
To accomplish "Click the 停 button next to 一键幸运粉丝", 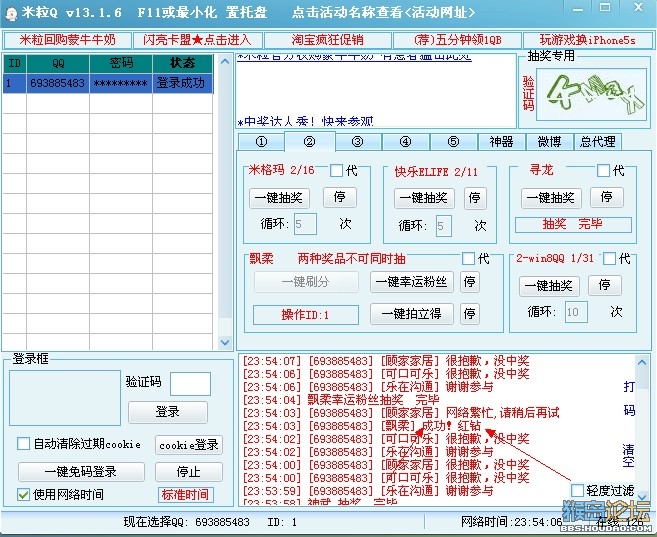I will pos(470,282).
